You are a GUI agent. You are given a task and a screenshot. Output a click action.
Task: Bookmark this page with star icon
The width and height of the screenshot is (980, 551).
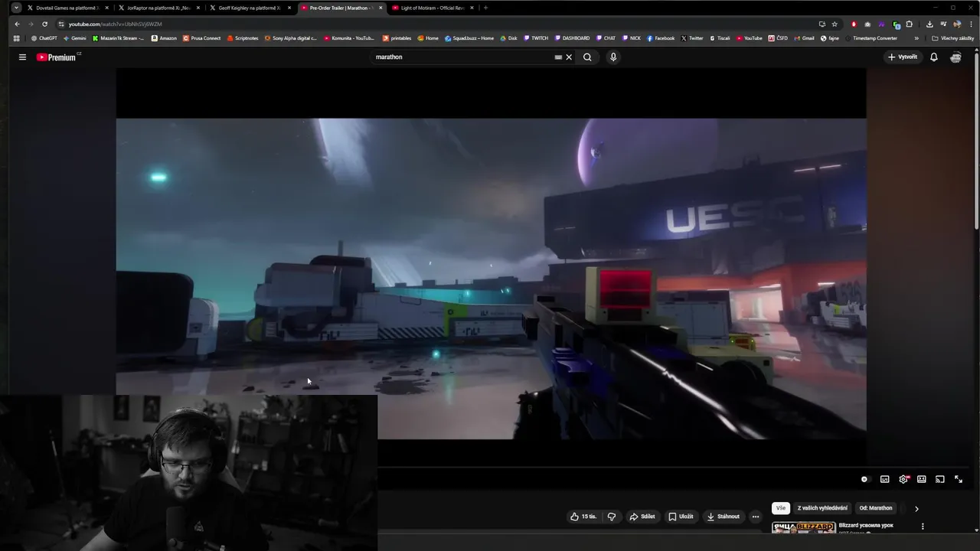point(835,24)
